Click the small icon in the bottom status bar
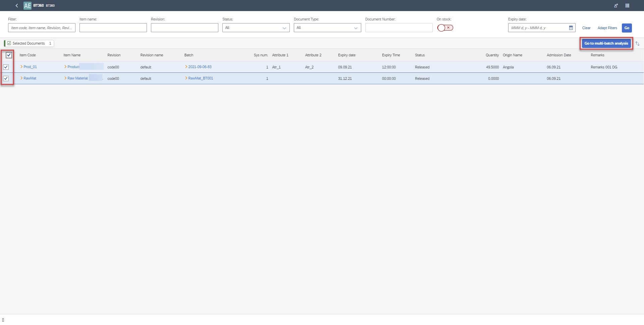This screenshot has height=325, width=644. click(4, 320)
